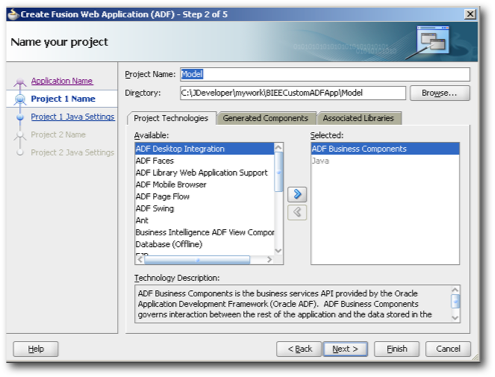
Task: Select Project 1 Name step
Action: [63, 99]
